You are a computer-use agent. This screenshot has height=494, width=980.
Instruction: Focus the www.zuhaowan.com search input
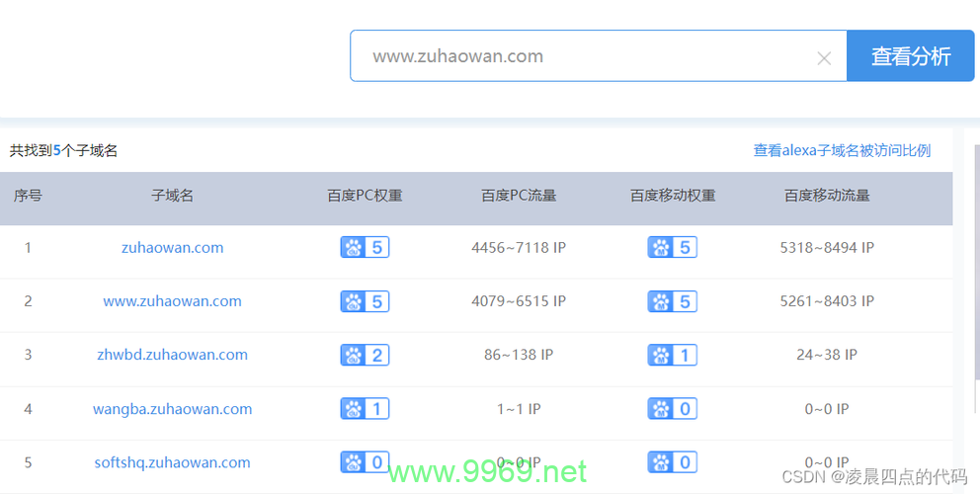click(x=598, y=55)
